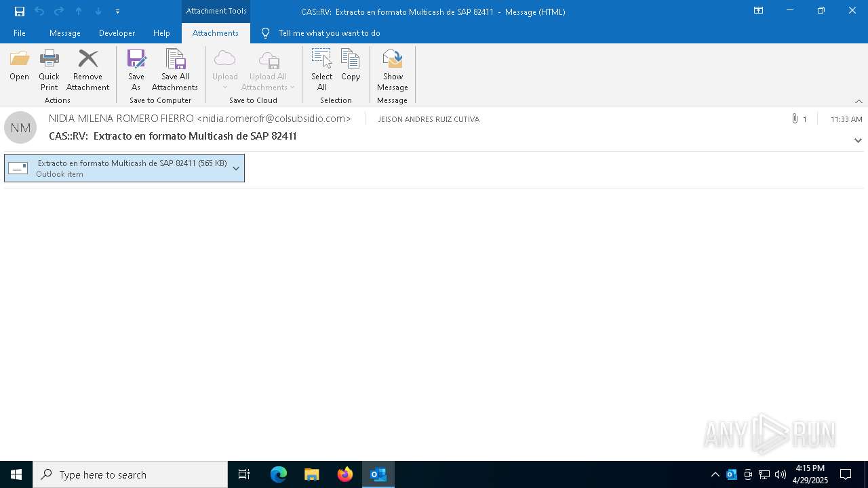Viewport: 868px width, 488px height.
Task: Launch Microsoft Edge from the taskbar
Action: tap(279, 474)
